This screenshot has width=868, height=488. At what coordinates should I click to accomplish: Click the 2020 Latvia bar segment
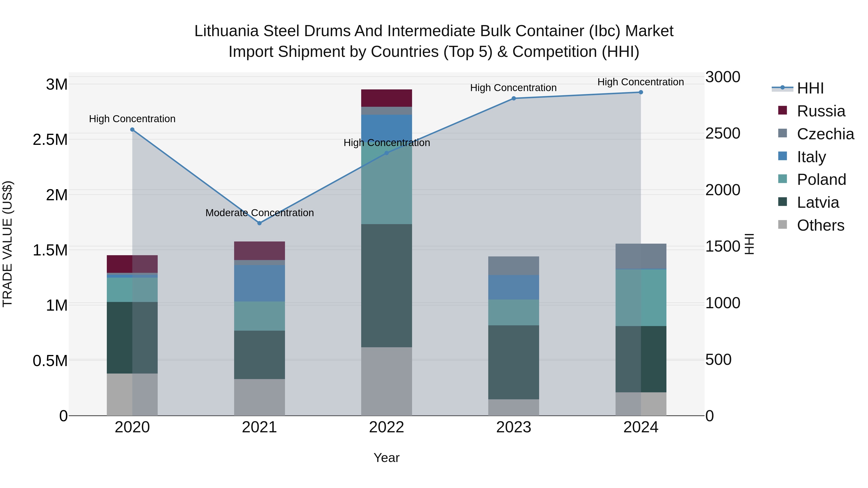[x=132, y=338]
